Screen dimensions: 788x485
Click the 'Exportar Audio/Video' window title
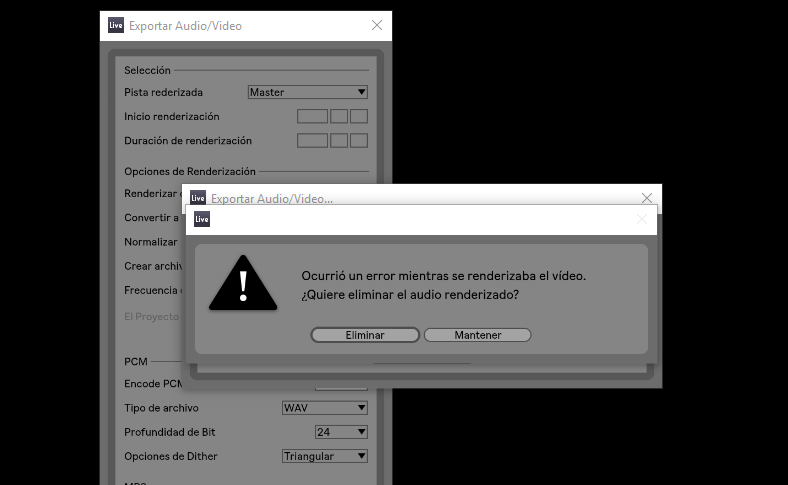click(185, 26)
